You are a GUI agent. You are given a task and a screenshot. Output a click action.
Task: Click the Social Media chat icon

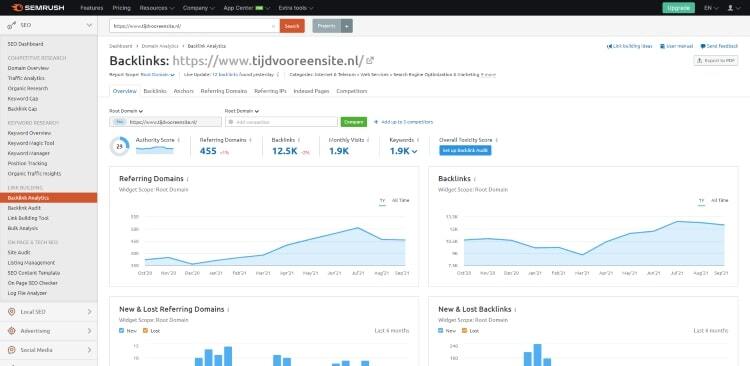[x=12, y=350]
